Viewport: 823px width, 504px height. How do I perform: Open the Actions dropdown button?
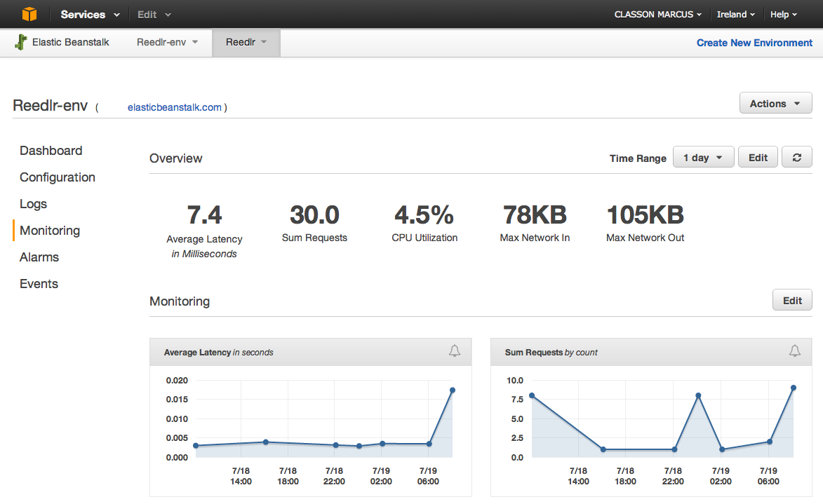click(775, 104)
